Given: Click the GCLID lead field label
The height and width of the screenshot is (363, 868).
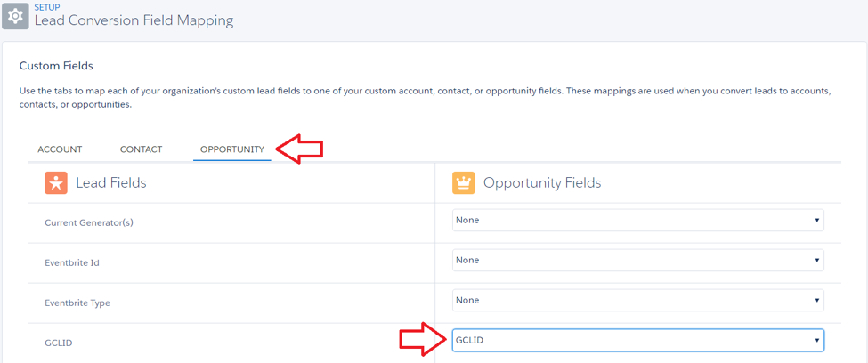Looking at the screenshot, I should tap(58, 343).
